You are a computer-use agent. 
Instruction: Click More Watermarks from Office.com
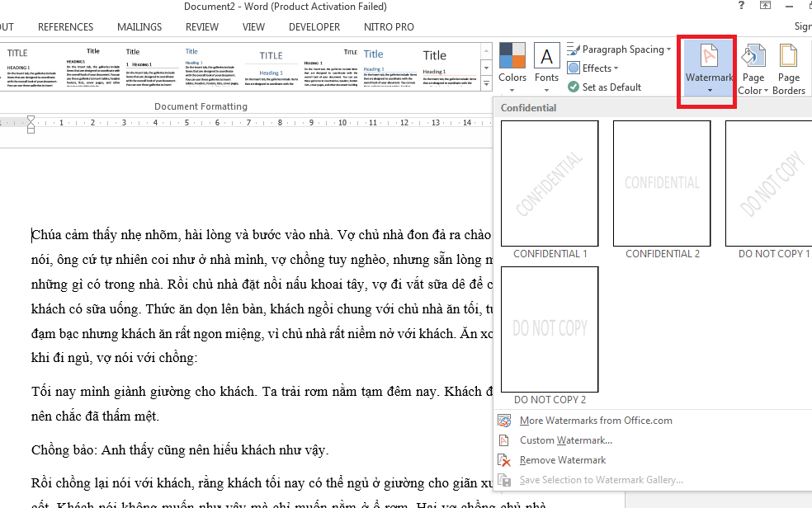pyautogui.click(x=596, y=421)
